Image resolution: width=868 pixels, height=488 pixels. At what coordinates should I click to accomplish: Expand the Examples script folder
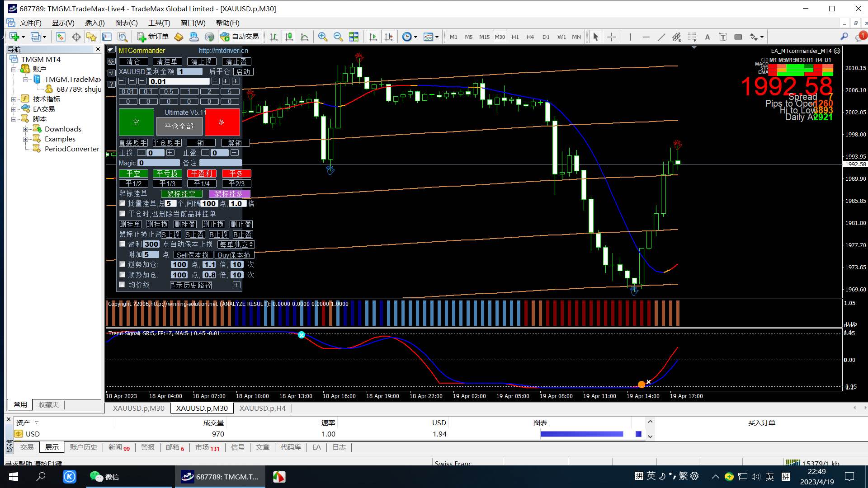(x=26, y=139)
